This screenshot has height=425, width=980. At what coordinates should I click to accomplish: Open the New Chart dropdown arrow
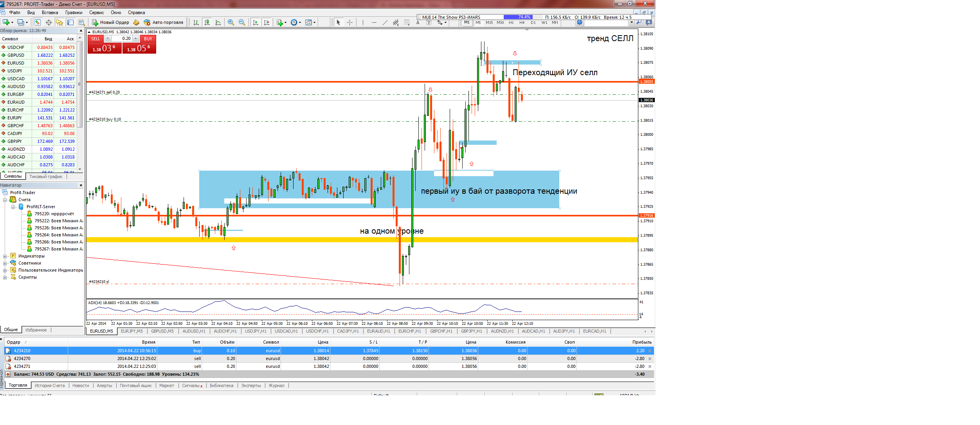pos(12,22)
